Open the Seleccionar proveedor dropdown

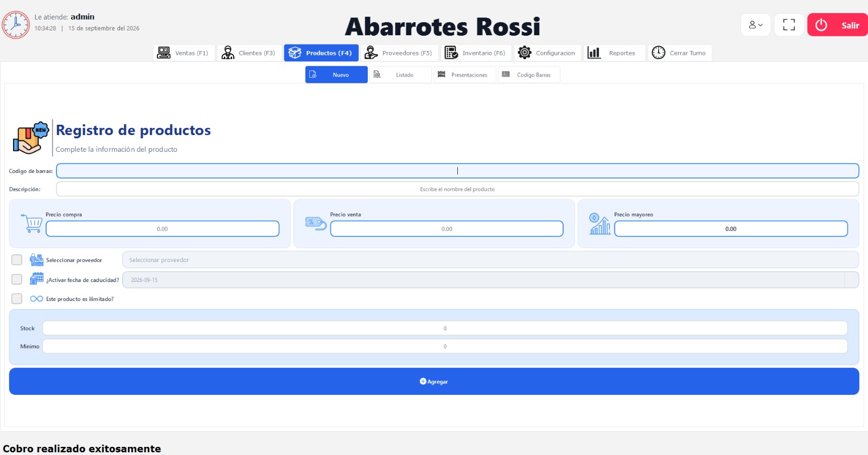click(490, 260)
